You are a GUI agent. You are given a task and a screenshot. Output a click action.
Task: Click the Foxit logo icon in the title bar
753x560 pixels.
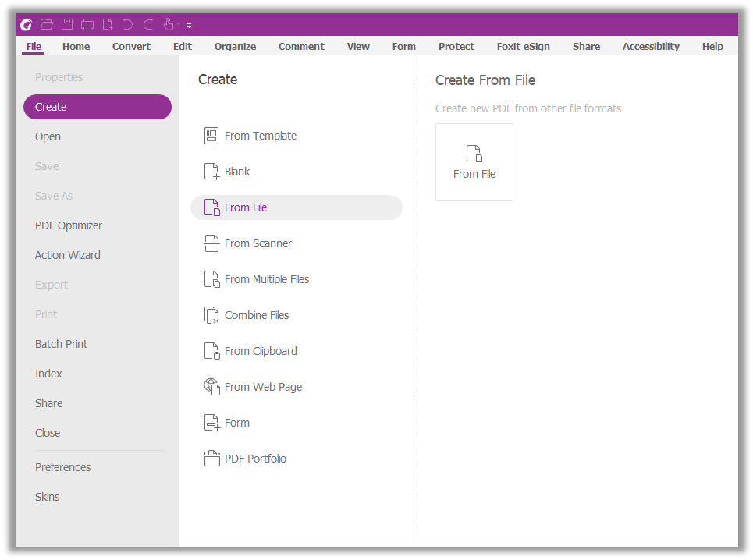pyautogui.click(x=27, y=24)
